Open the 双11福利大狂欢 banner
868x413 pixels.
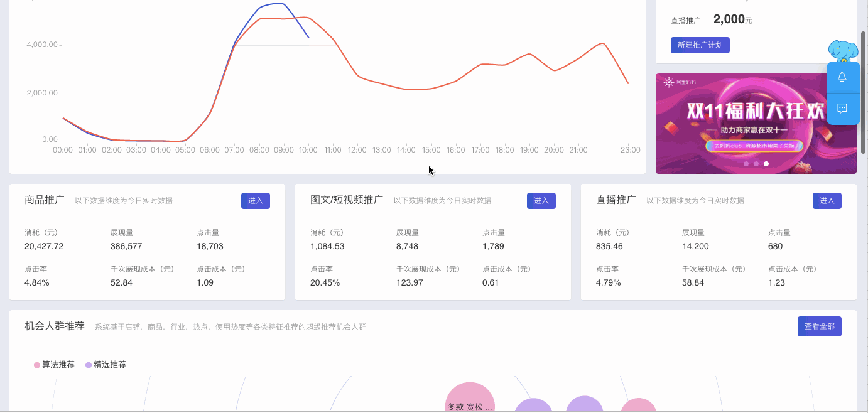[x=756, y=124]
